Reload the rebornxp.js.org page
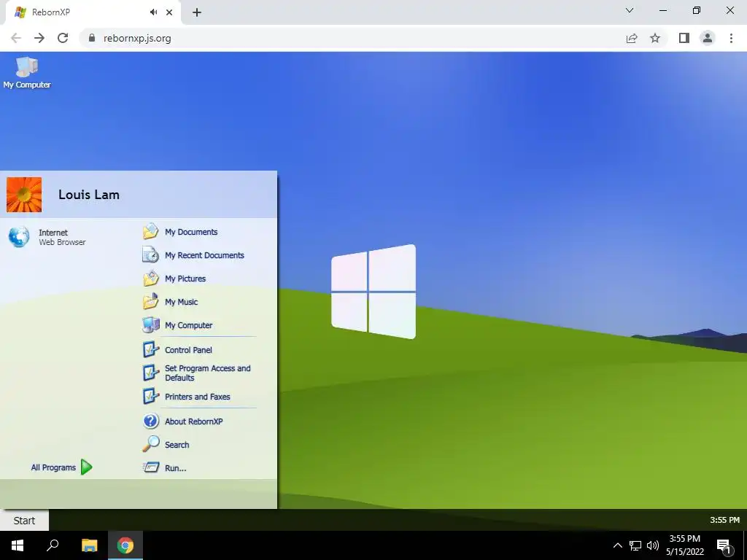The width and height of the screenshot is (747, 560). point(63,38)
